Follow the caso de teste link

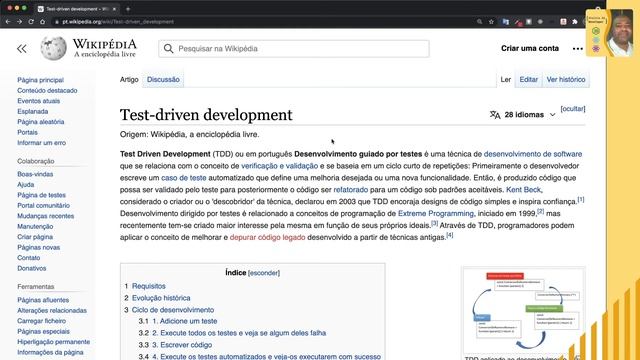(x=184, y=178)
